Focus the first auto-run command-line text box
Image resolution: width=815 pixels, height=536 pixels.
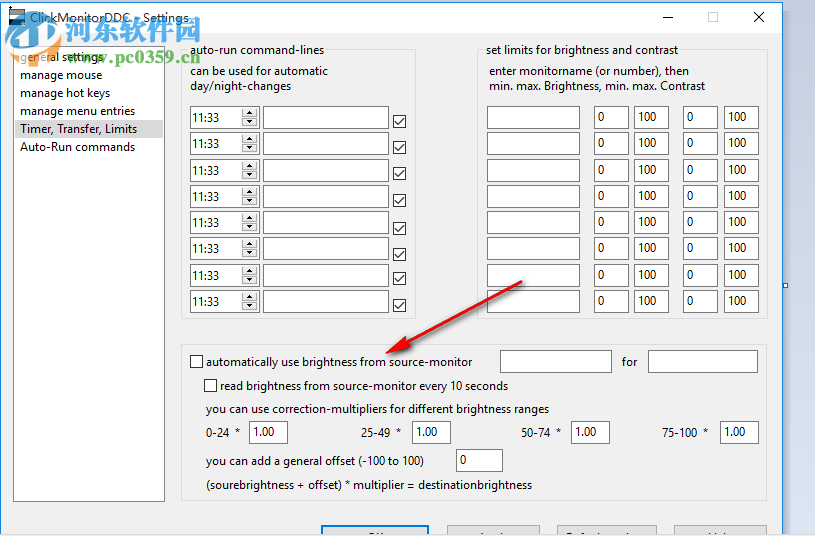326,117
